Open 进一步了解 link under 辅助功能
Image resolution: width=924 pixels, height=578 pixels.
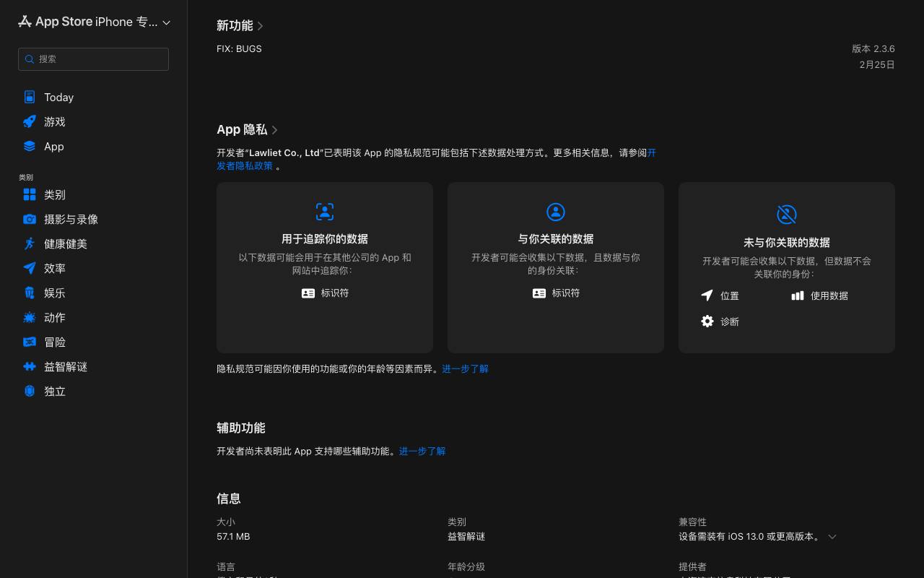click(x=422, y=452)
